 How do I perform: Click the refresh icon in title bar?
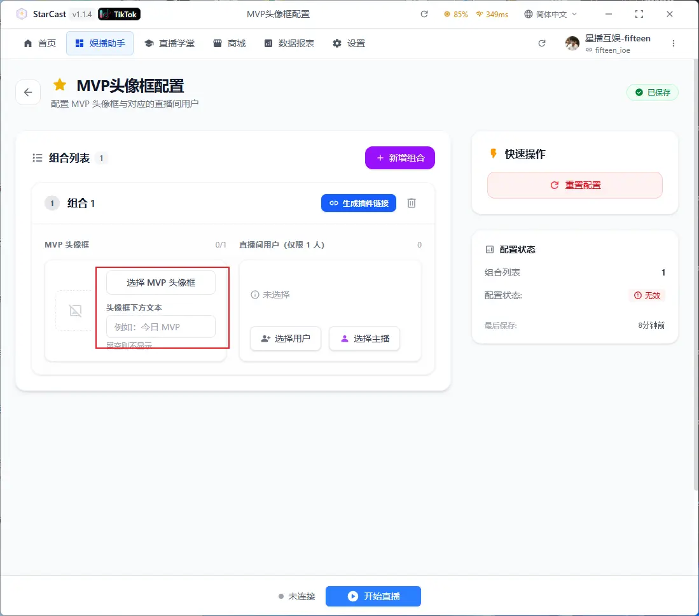coord(424,14)
